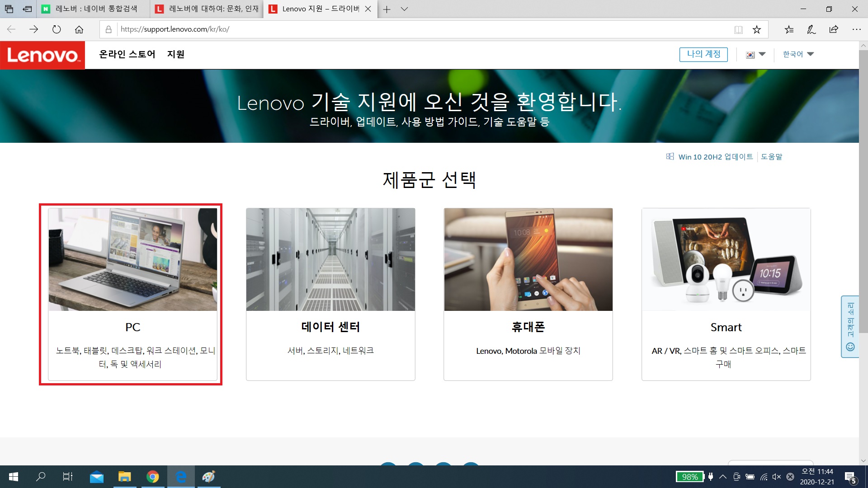Click the Lenovo logo

click(x=42, y=55)
